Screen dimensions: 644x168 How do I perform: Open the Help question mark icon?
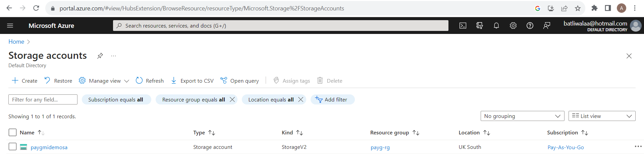coord(530,26)
